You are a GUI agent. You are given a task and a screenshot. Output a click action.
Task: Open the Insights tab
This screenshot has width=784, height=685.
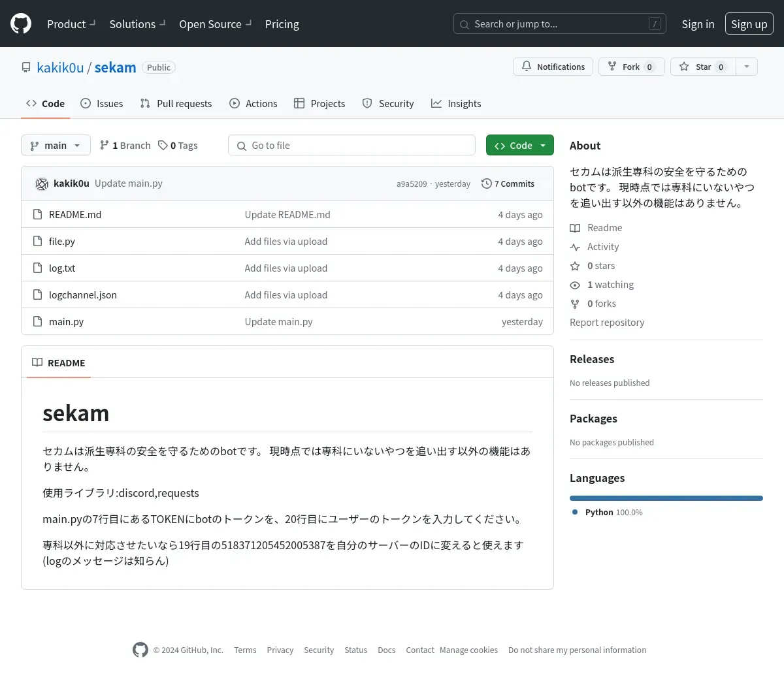(x=456, y=103)
